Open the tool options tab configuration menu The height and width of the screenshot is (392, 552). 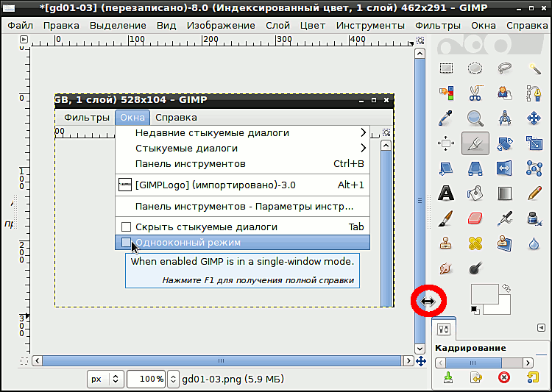pos(541,327)
